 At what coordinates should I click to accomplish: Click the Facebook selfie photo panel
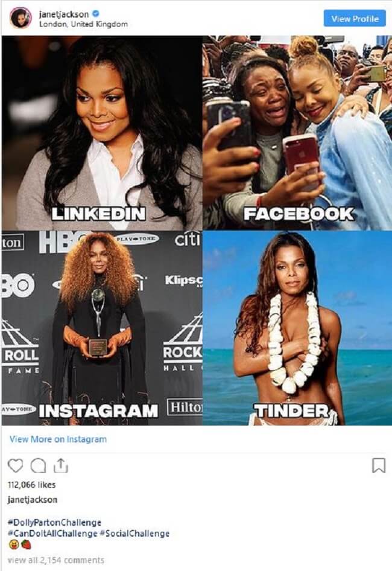point(297,133)
